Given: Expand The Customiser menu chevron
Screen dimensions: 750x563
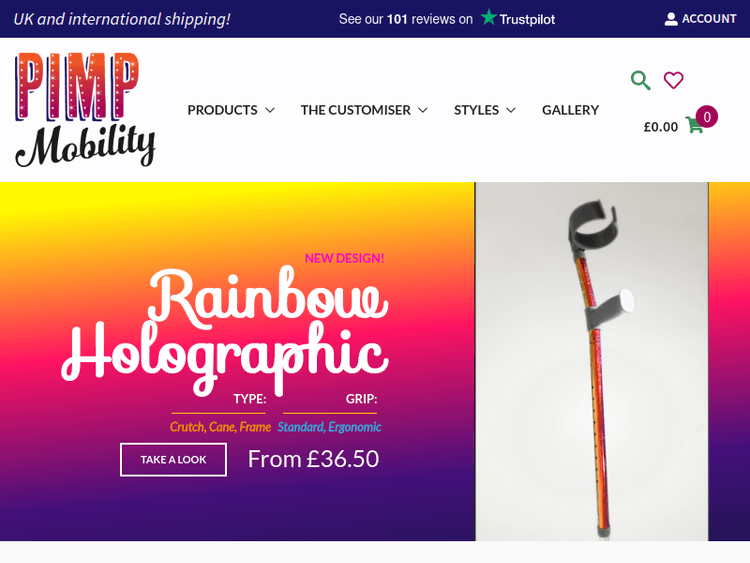Looking at the screenshot, I should coord(422,110).
